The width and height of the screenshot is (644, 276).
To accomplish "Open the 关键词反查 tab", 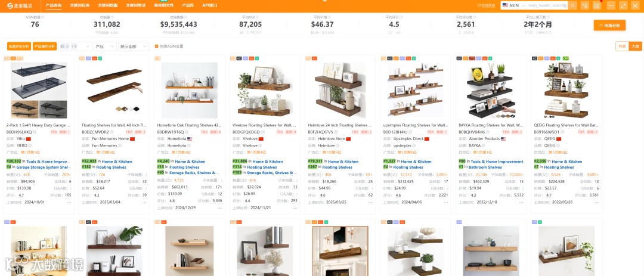I will (80, 5).
